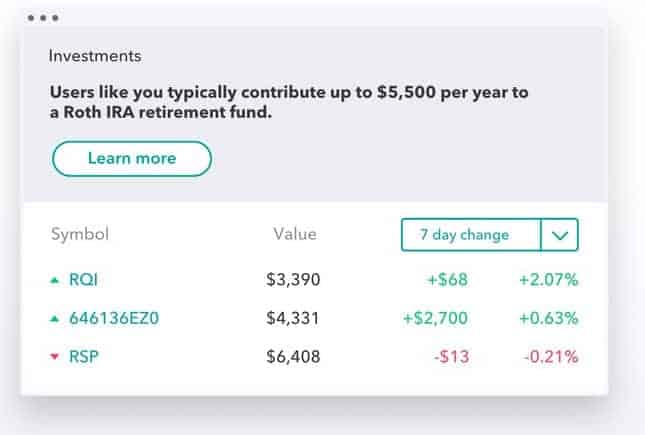The width and height of the screenshot is (645, 435).
Task: Click the red down arrow beside RSP
Action: tap(54, 357)
